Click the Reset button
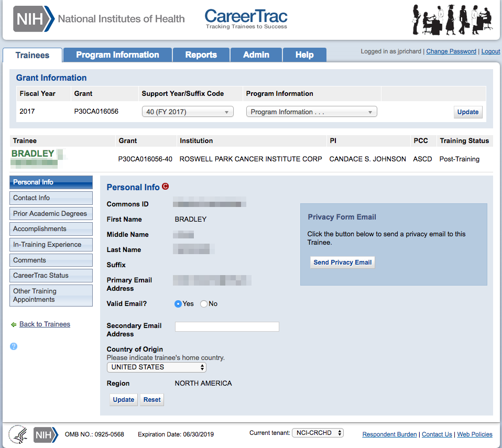The width and height of the screenshot is (502, 448). [x=152, y=400]
